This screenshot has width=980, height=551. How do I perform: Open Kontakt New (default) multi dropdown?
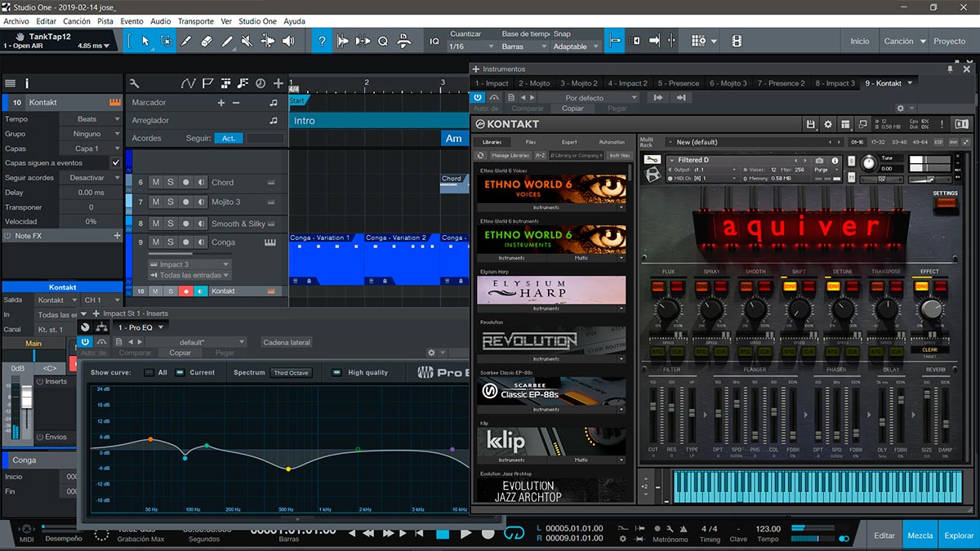coord(752,142)
